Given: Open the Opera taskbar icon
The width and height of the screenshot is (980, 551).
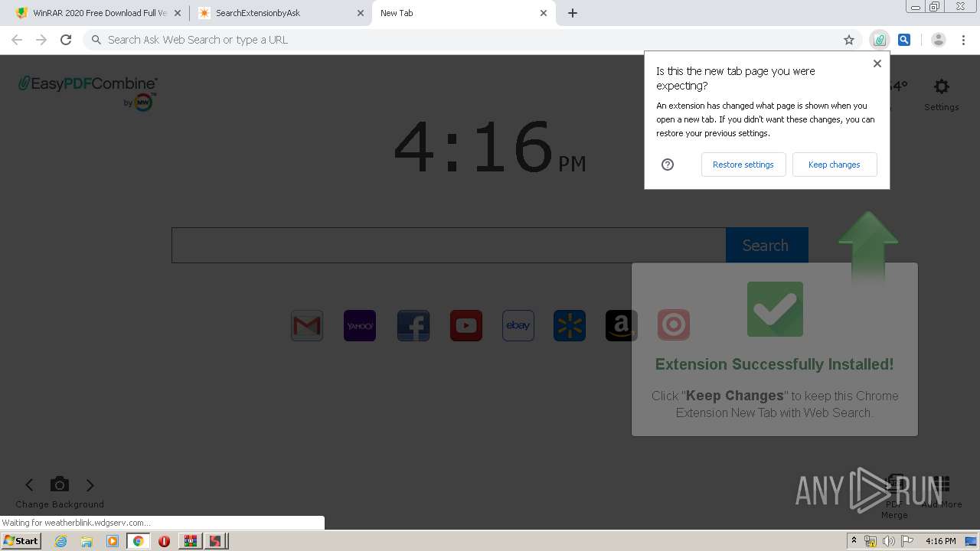Looking at the screenshot, I should coord(164,541).
